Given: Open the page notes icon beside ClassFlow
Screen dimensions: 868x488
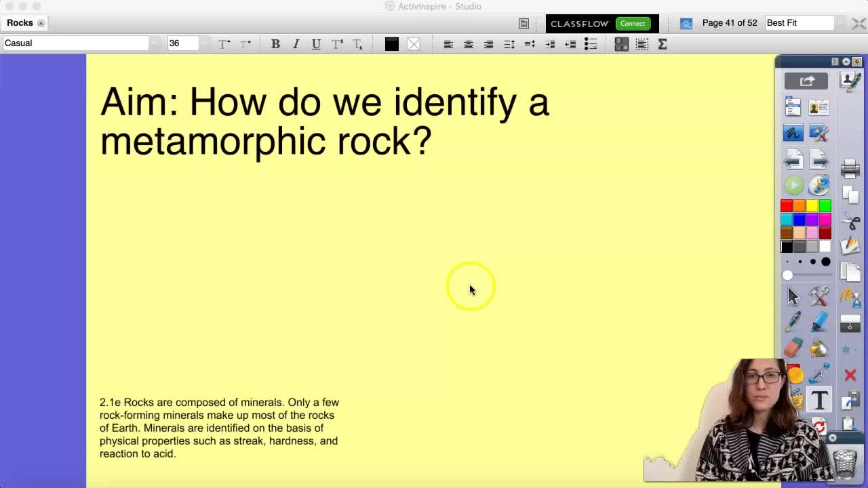Looking at the screenshot, I should pyautogui.click(x=524, y=24).
